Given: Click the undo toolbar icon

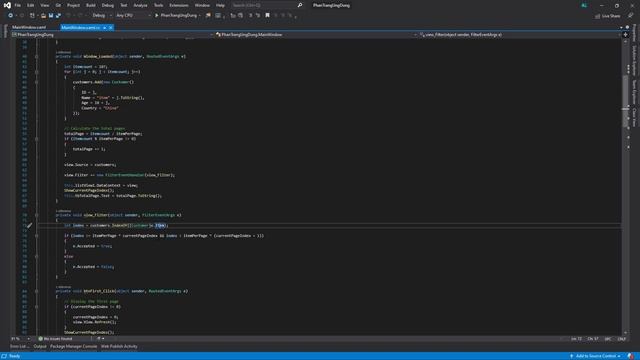Looking at the screenshot, I should (68, 16).
